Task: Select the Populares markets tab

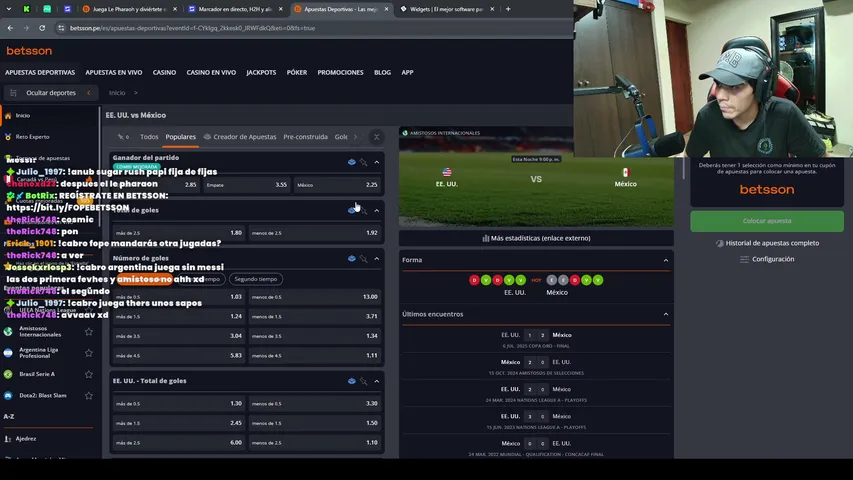Action: [181, 137]
